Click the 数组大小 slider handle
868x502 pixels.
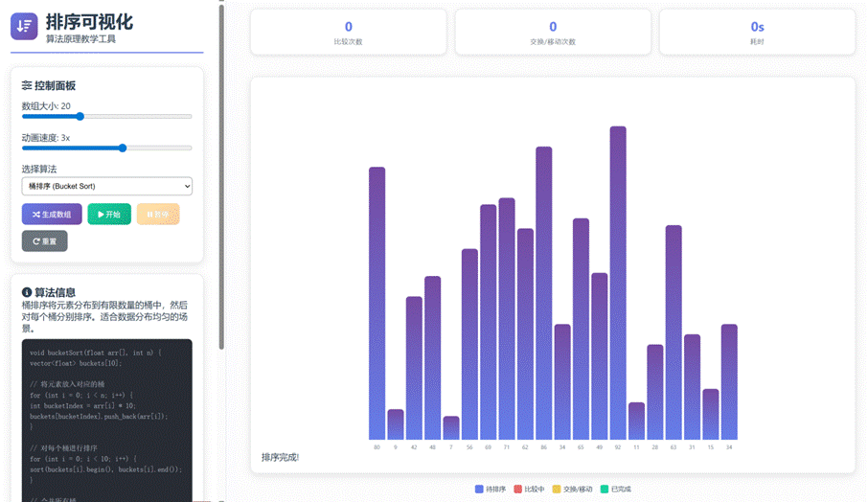[x=80, y=117]
